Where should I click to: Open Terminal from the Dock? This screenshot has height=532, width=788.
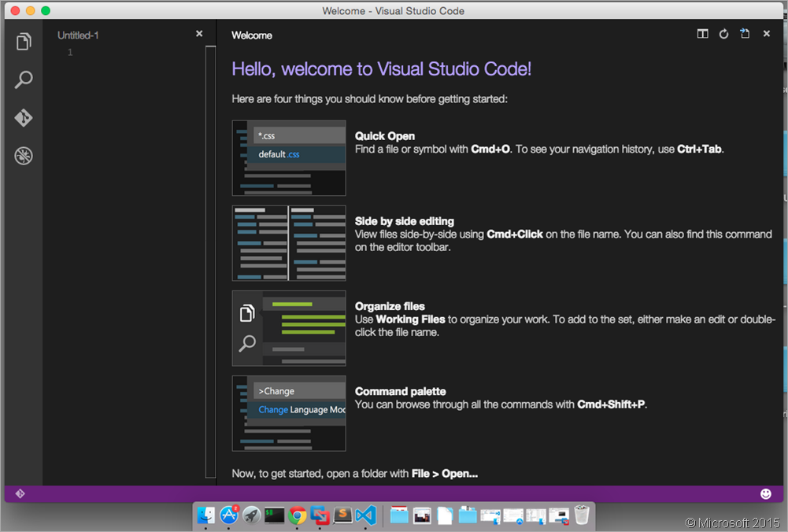[x=274, y=515]
